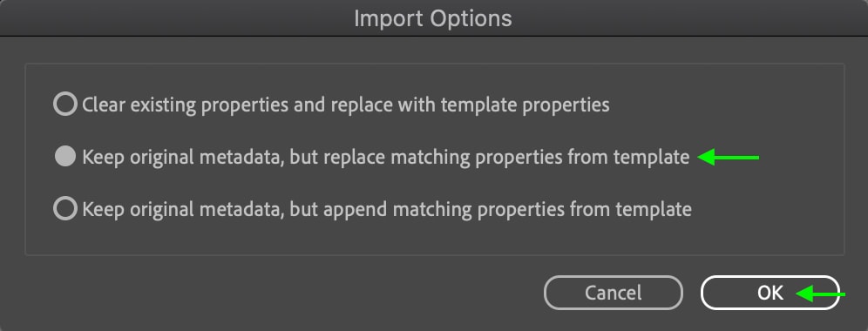Select the Clear existing properties radio button
The height and width of the screenshot is (331, 868).
click(65, 104)
